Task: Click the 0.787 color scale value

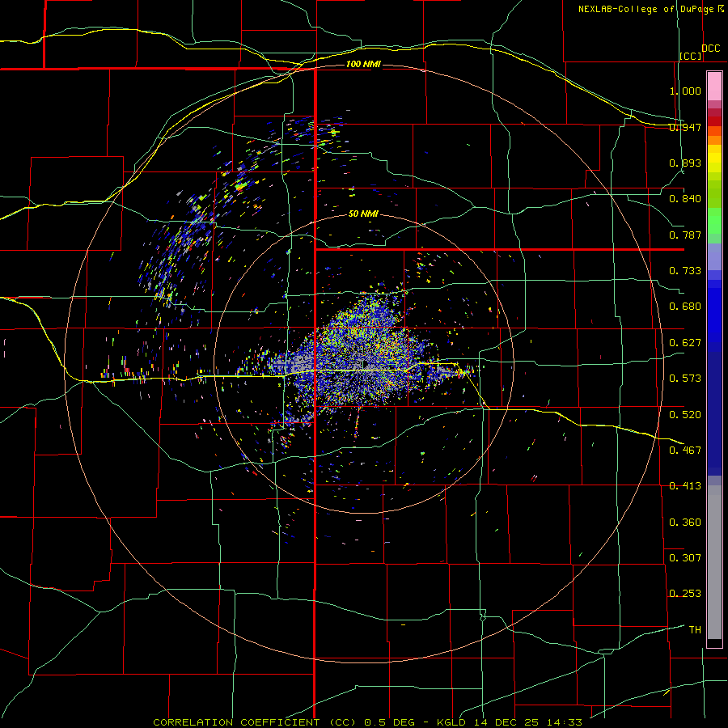Action: pyautogui.click(x=685, y=235)
